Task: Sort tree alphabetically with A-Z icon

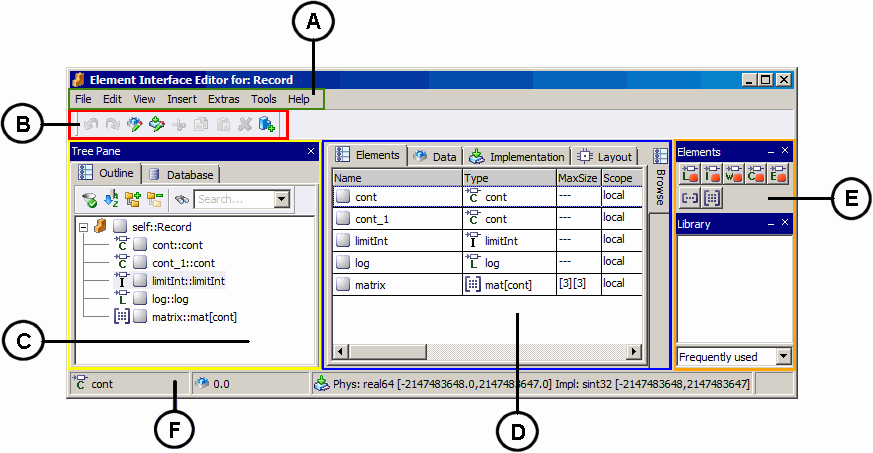Action: point(111,199)
